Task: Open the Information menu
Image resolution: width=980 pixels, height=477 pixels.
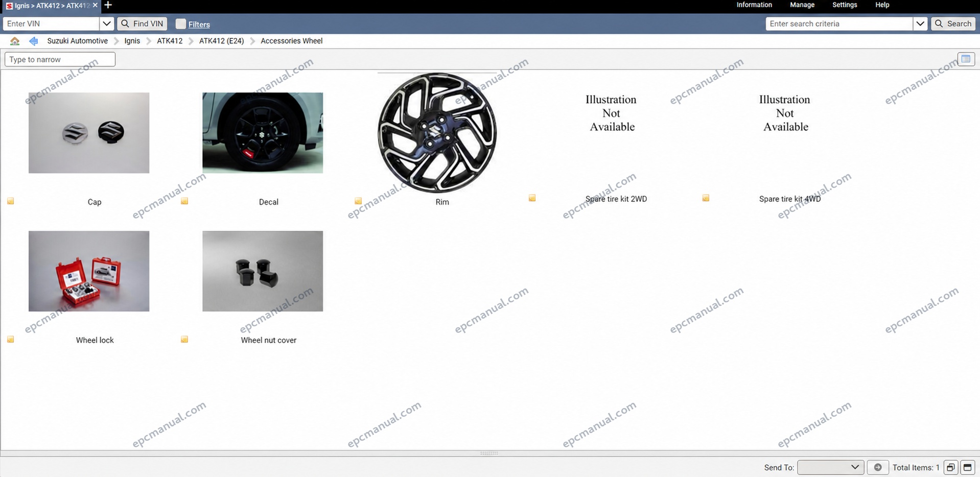Action: [754, 5]
